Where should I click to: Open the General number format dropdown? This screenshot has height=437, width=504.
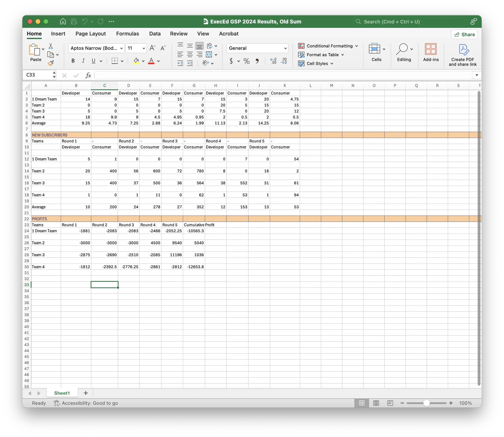[257, 48]
